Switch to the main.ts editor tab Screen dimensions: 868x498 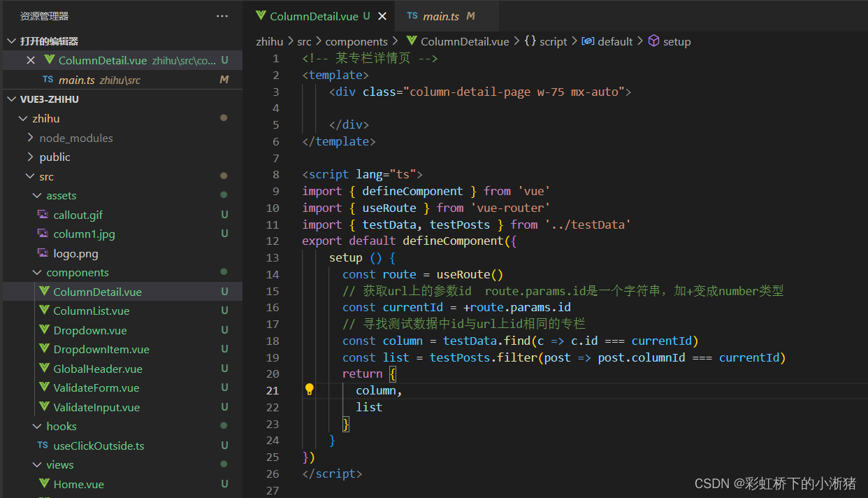tap(447, 16)
